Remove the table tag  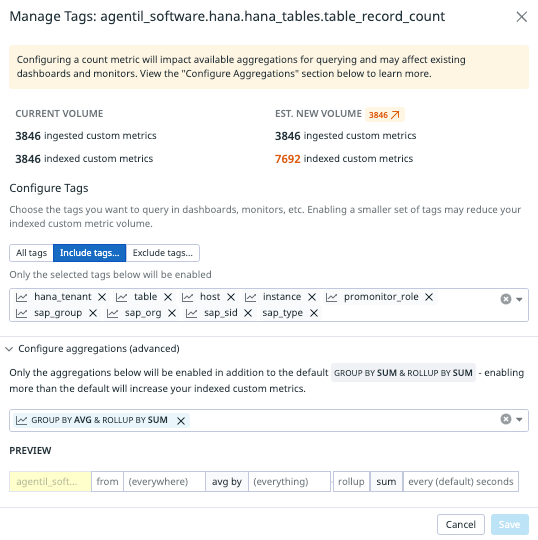168,297
